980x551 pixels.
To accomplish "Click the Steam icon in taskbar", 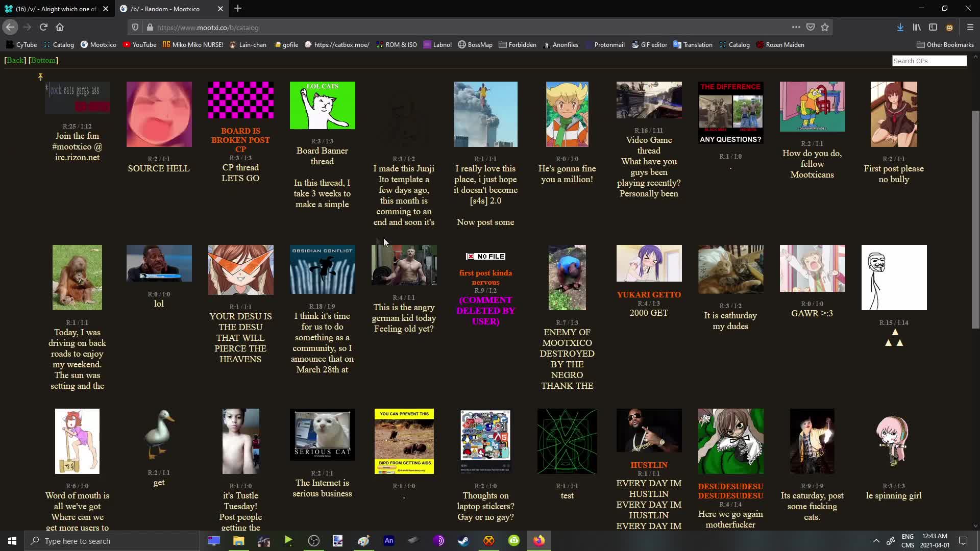I will coord(464,540).
